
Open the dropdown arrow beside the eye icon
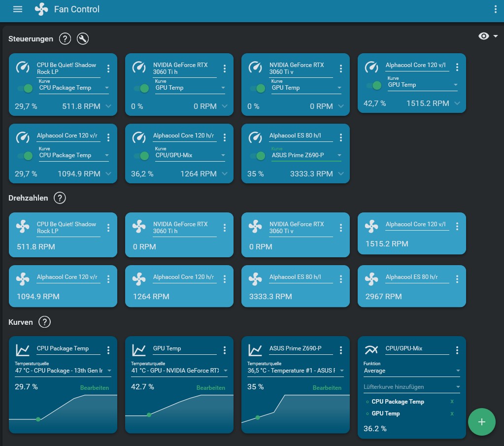pos(496,36)
